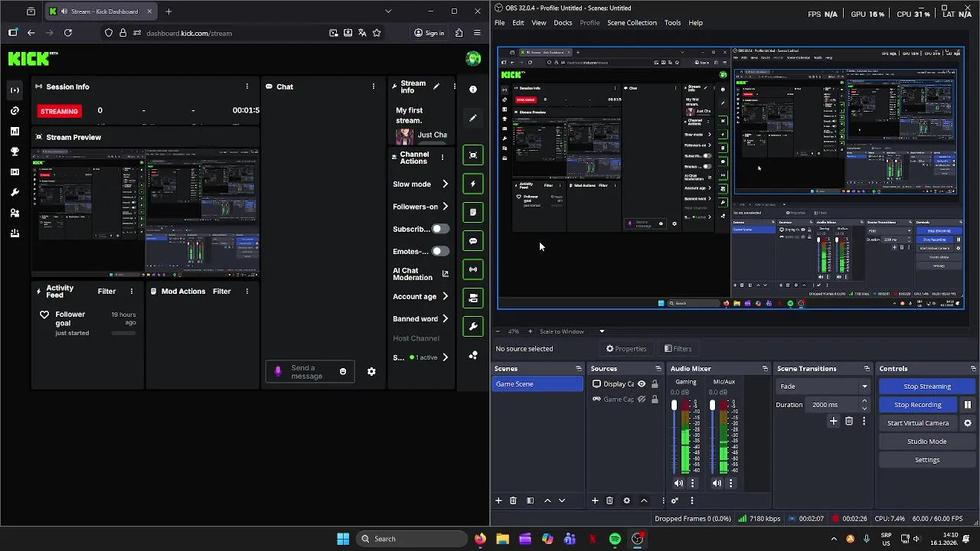Remove scene with trash icon in Scenes dock

click(514, 500)
